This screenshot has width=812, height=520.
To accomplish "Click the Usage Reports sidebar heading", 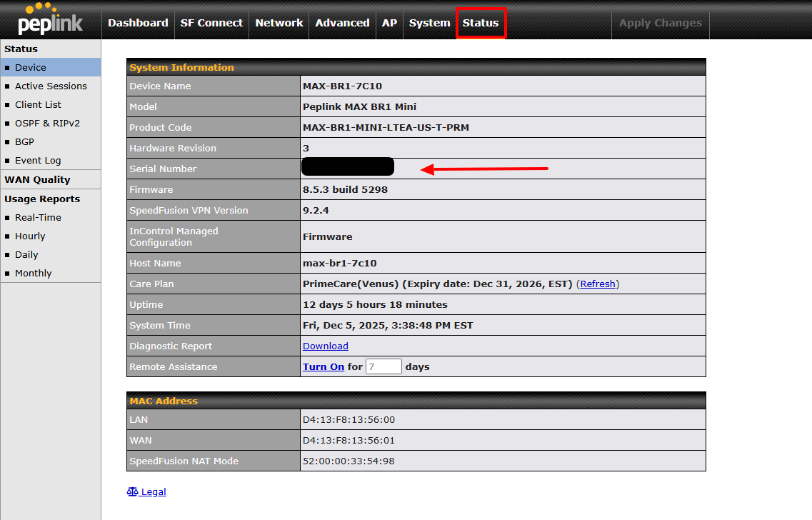I will (x=42, y=199).
